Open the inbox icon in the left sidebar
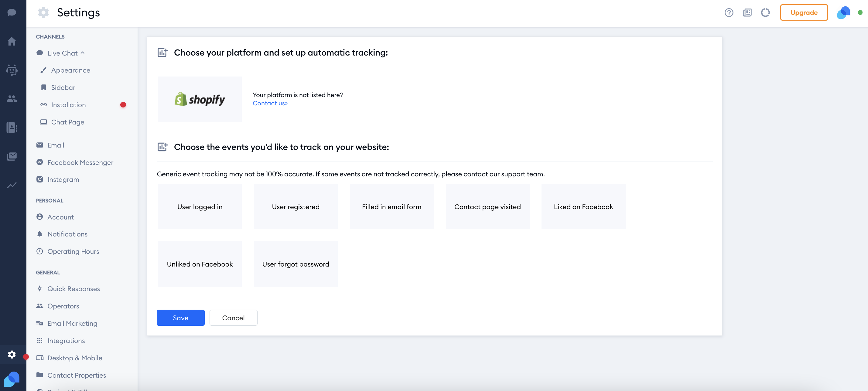Screen dimensions: 868x391 point(12,156)
